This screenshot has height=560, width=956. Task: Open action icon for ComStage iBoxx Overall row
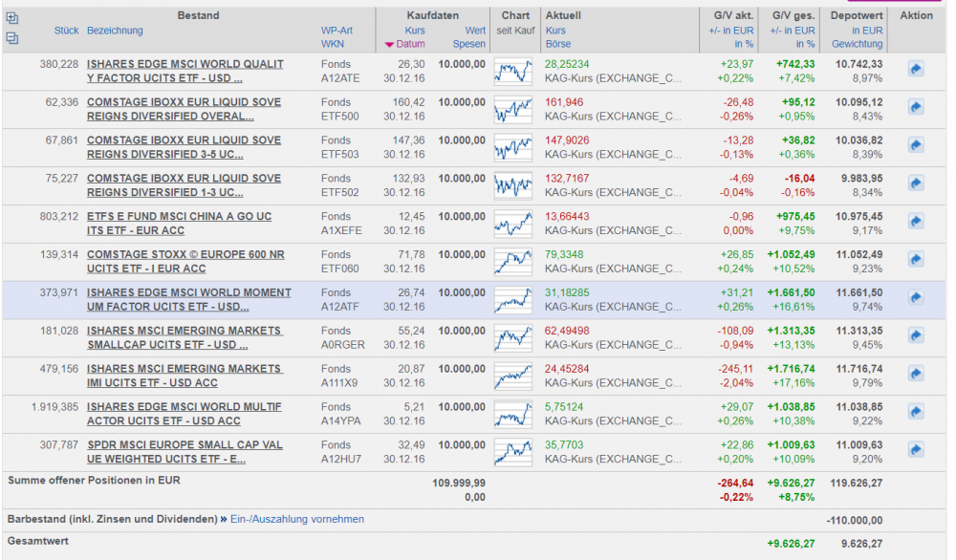pyautogui.click(x=915, y=108)
